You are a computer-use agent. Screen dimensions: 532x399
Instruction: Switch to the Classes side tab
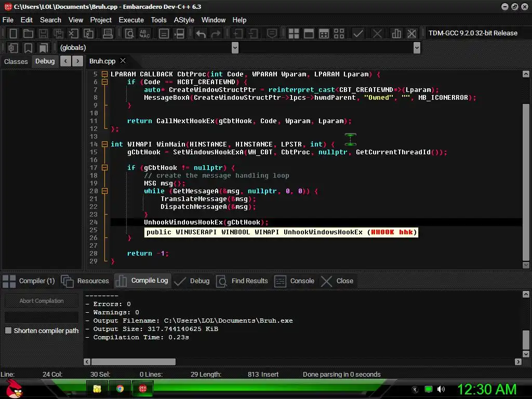tap(16, 61)
